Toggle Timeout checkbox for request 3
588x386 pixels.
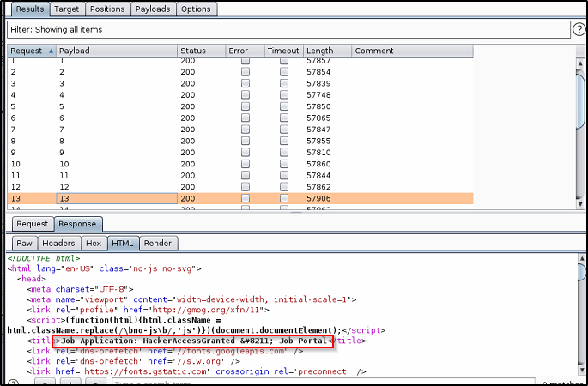click(284, 83)
